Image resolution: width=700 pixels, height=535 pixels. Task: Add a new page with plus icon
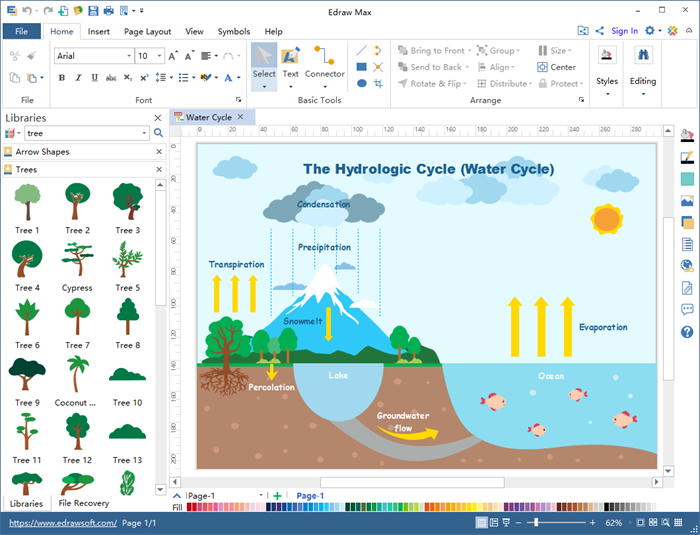pyautogui.click(x=277, y=495)
